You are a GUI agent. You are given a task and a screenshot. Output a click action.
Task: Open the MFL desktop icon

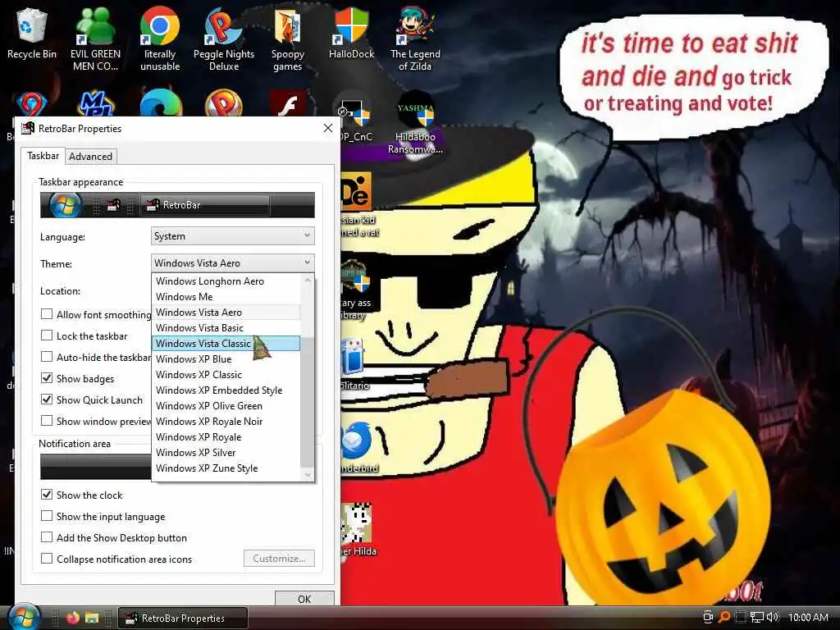(x=95, y=103)
